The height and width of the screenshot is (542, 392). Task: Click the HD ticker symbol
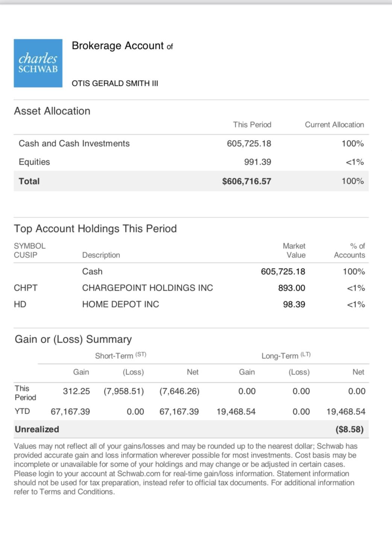[20, 304]
